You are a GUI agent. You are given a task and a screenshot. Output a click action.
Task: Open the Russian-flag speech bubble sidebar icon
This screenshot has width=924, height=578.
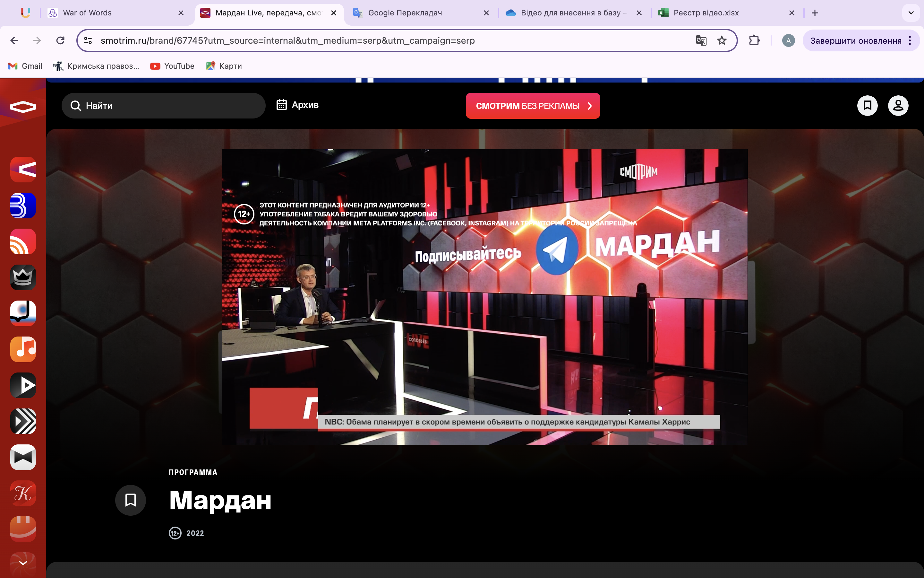23,313
